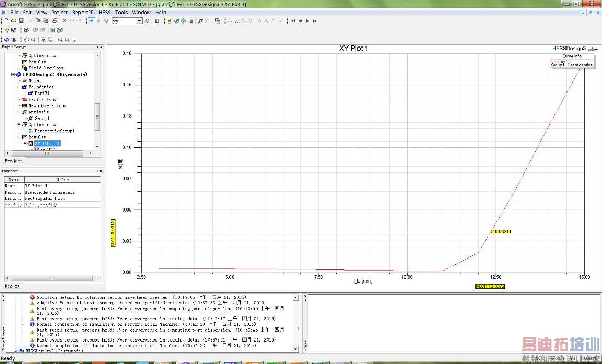Click the re(fij) curve entry in Curve Info legend
Screen dimensions: 602x364
[x=565, y=62]
